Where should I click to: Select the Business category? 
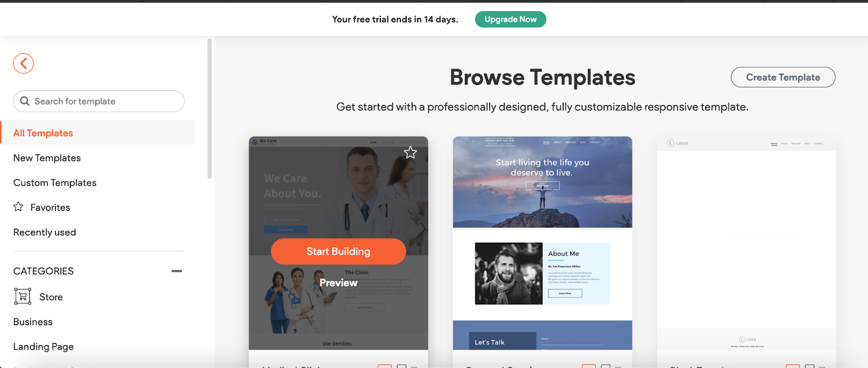pos(33,322)
